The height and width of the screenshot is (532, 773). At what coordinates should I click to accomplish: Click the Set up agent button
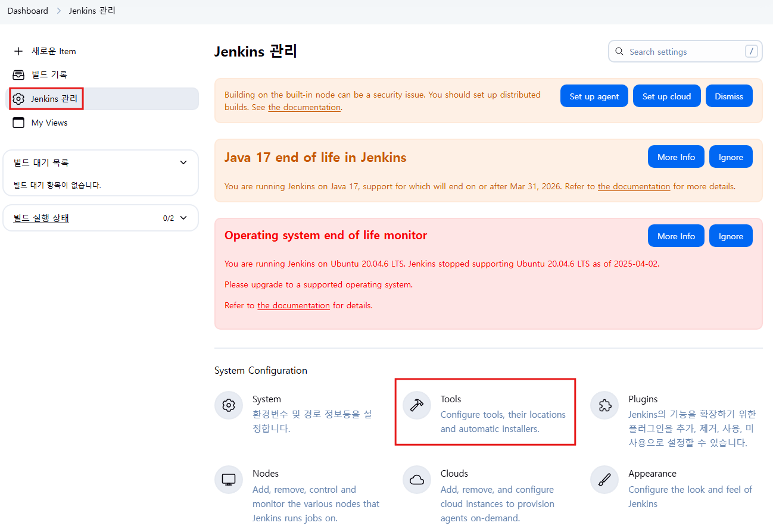click(594, 96)
